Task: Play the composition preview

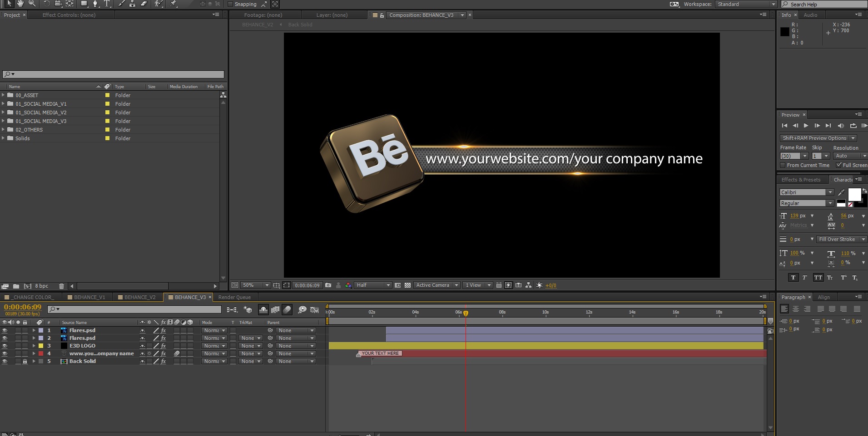Action: point(806,126)
